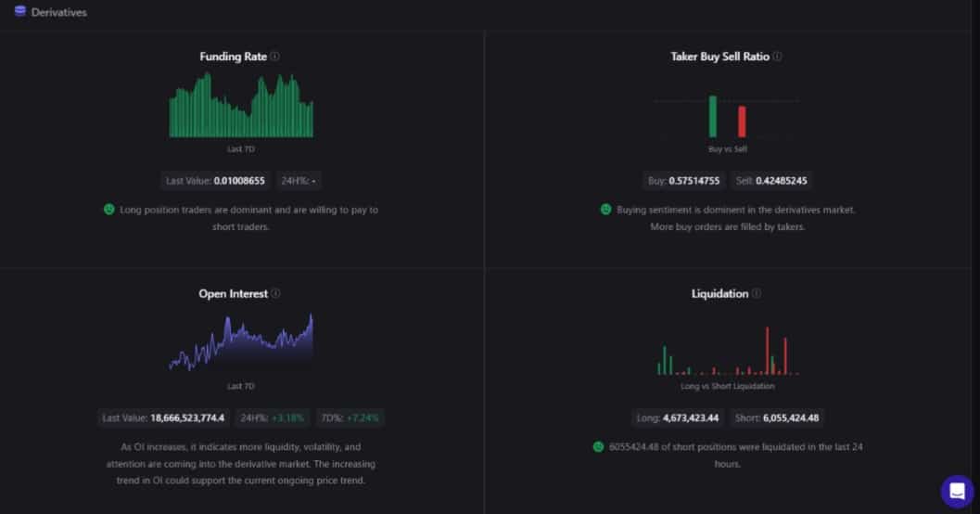Image resolution: width=980 pixels, height=514 pixels.
Task: Click smiley icon beside short positions liquidated text
Action: tap(599, 446)
